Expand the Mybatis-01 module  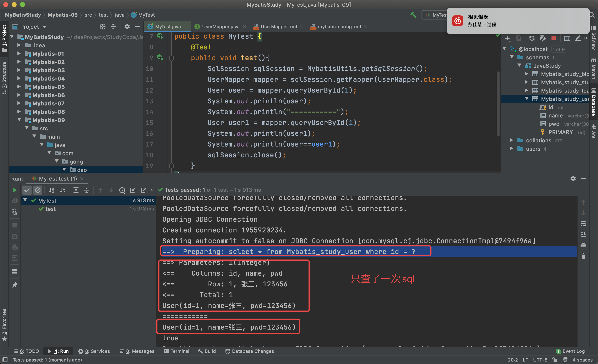click(x=19, y=53)
